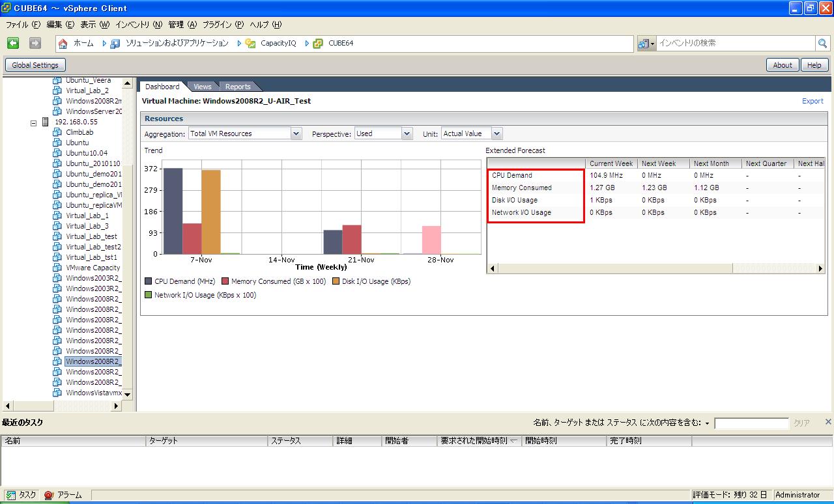Click the Next Month column header
Image resolution: width=834 pixels, height=504 pixels.
715,163
